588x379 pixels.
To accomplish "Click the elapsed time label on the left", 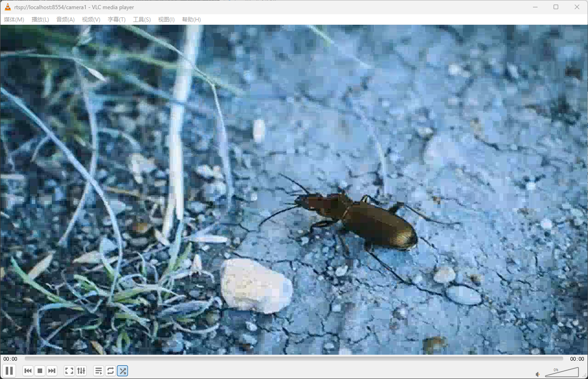I will (10, 359).
